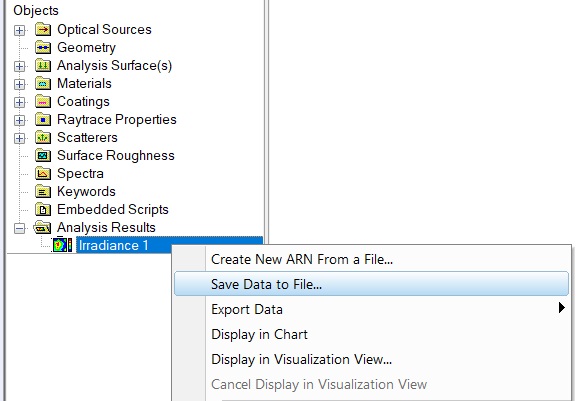The height and width of the screenshot is (401, 585).
Task: Click the Geometry folder icon
Action: pyautogui.click(x=43, y=47)
